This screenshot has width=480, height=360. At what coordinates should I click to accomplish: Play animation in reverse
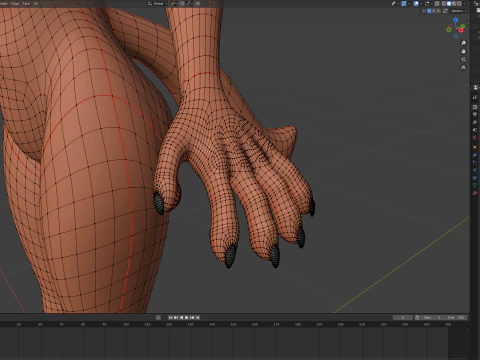click(x=182, y=317)
